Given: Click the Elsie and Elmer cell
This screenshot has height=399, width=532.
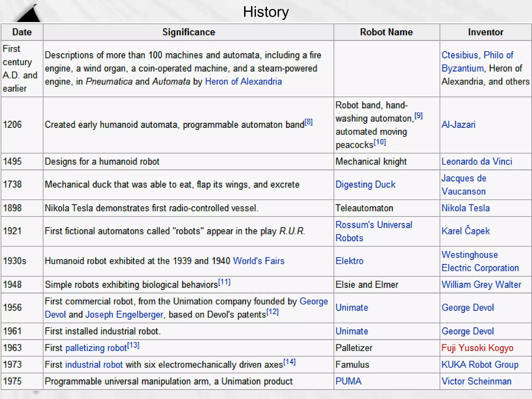Looking at the screenshot, I should point(387,285).
